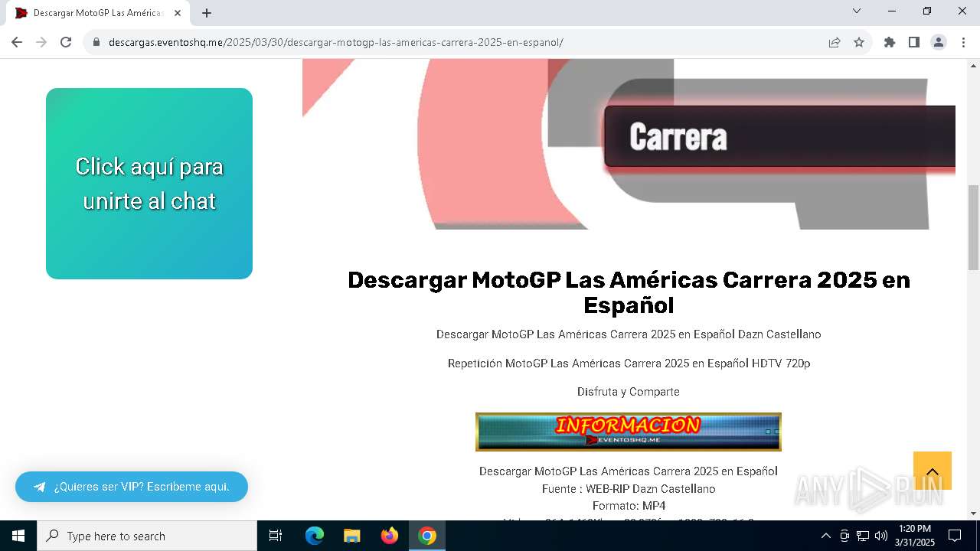Bookmark this page with the star
The width and height of the screenshot is (980, 551).
tap(859, 42)
